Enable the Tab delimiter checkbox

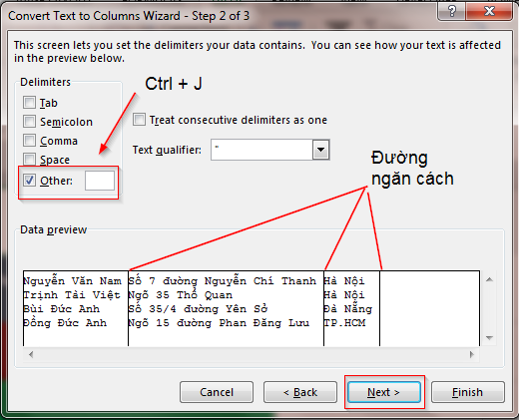coord(29,103)
